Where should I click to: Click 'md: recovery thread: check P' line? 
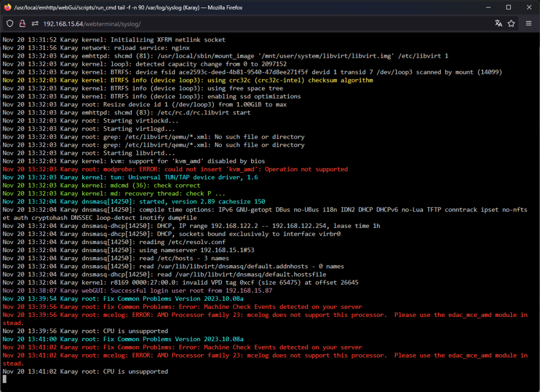[114, 194]
